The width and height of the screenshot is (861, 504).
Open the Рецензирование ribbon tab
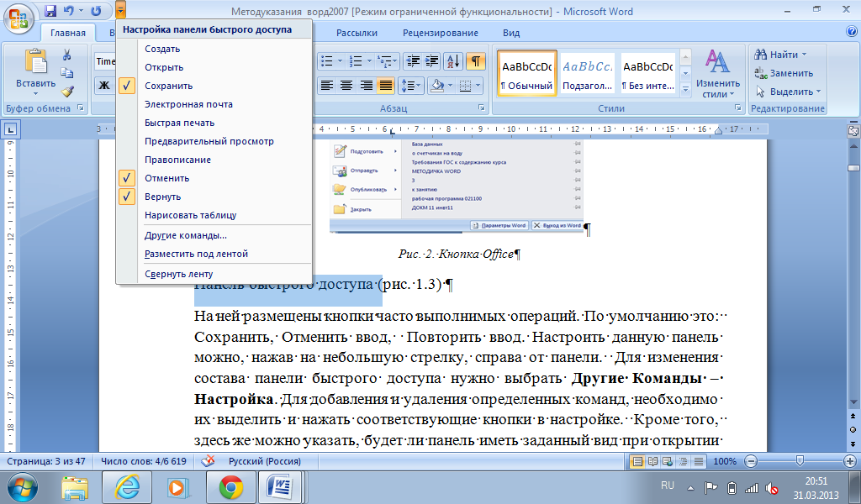(441, 33)
